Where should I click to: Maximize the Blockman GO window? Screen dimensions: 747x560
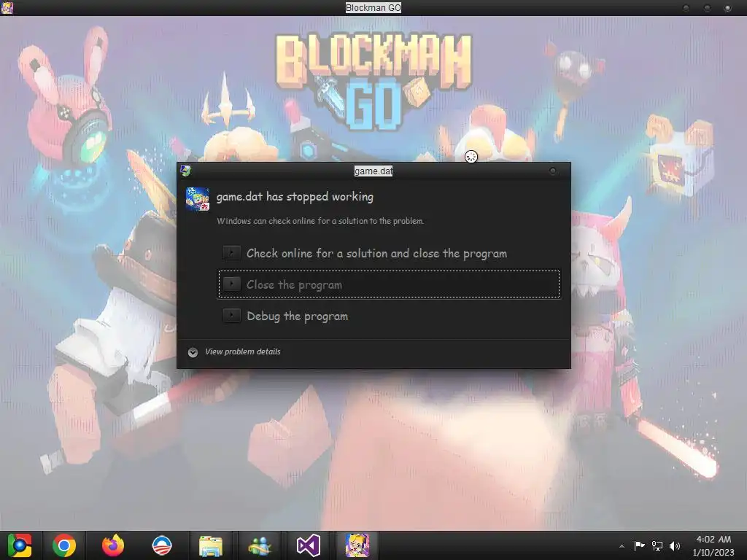coord(707,8)
